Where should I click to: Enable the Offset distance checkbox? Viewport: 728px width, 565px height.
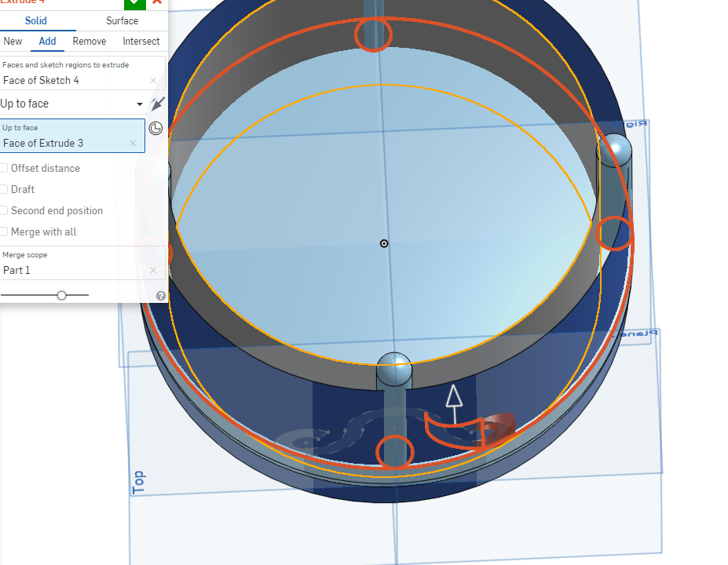(x=4, y=169)
